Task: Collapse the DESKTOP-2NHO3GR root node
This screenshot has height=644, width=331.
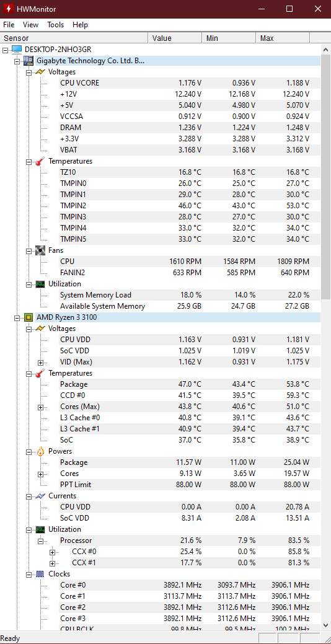Action: [5, 50]
